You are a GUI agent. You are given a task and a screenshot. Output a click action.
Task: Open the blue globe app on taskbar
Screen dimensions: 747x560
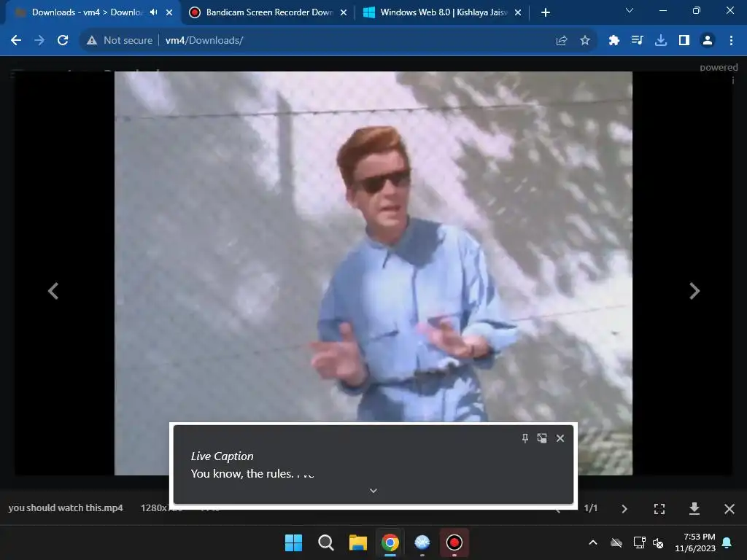[422, 542]
